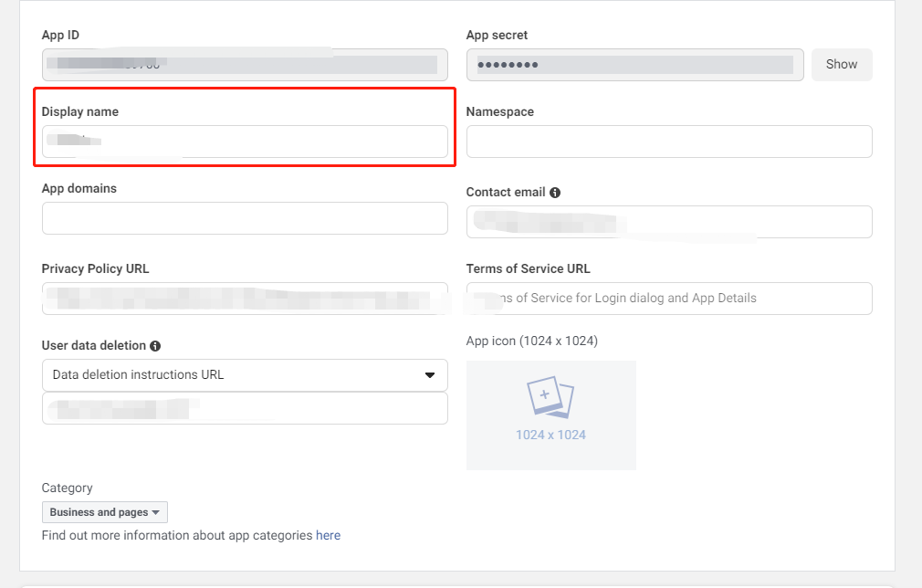
Task: Select the Contact email input box
Action: point(668,222)
